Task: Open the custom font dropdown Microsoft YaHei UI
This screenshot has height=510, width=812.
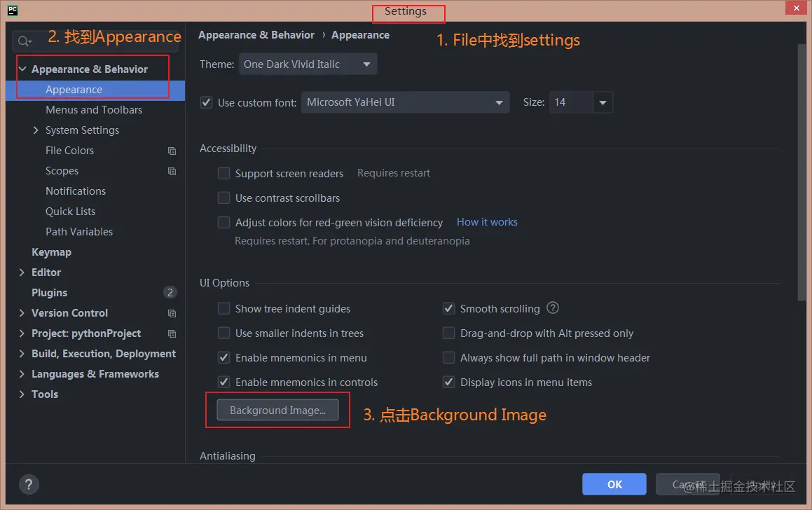Action: point(405,102)
